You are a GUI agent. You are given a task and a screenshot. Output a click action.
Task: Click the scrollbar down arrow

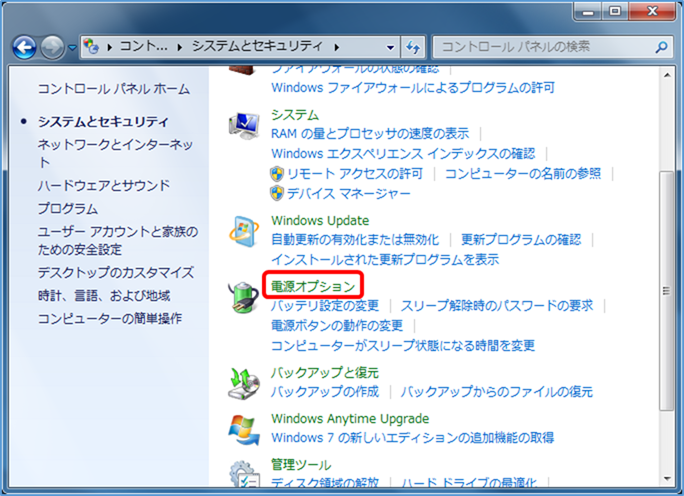667,479
